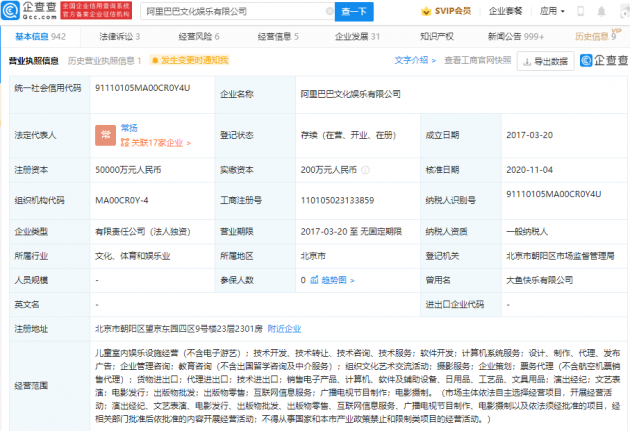Select authority 北京市朝阳区市场监督管理局
Image resolution: width=630 pixels, height=431 pixels.
click(x=560, y=256)
